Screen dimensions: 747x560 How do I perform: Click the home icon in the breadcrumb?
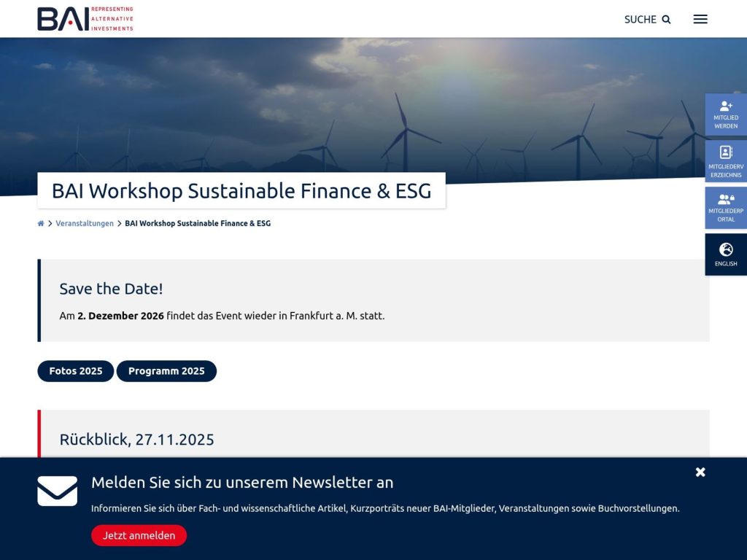coord(41,223)
